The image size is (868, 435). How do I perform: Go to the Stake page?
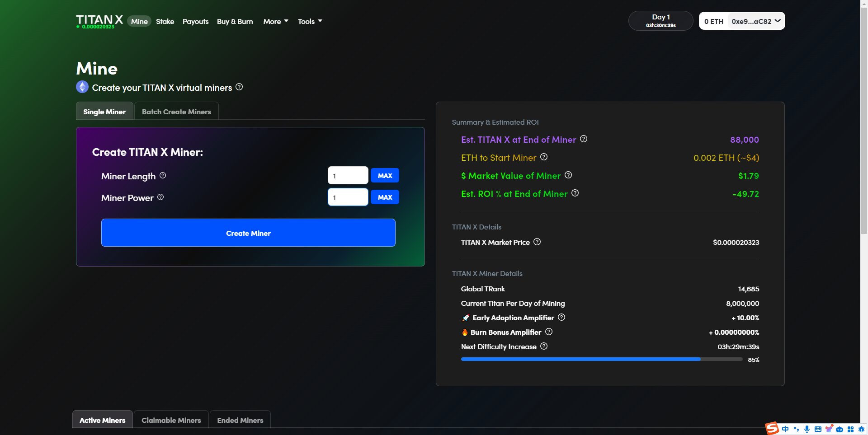165,21
